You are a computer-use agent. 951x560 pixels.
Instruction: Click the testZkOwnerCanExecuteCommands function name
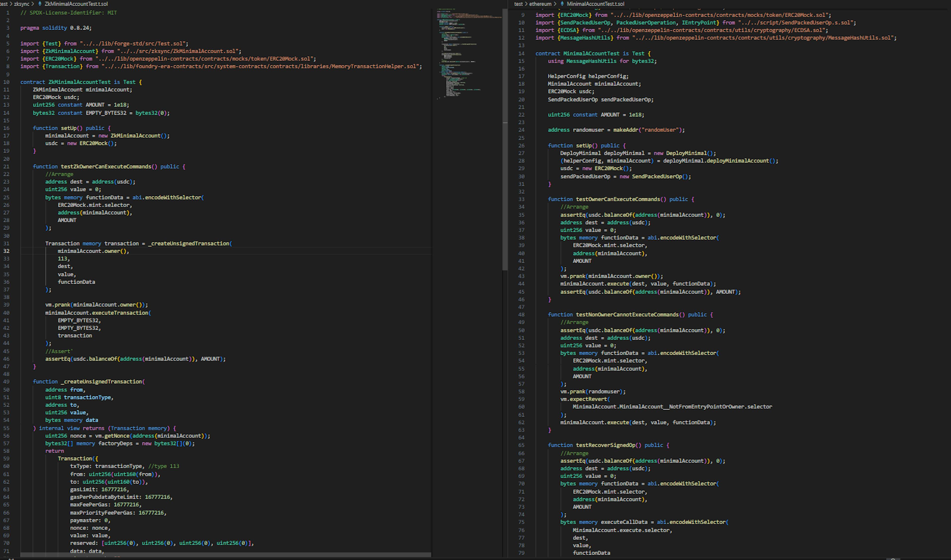click(106, 166)
